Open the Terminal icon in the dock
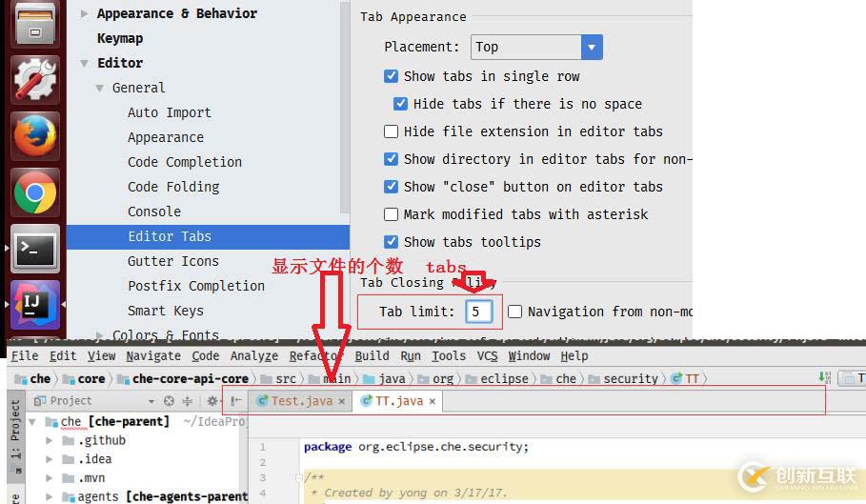 35,249
